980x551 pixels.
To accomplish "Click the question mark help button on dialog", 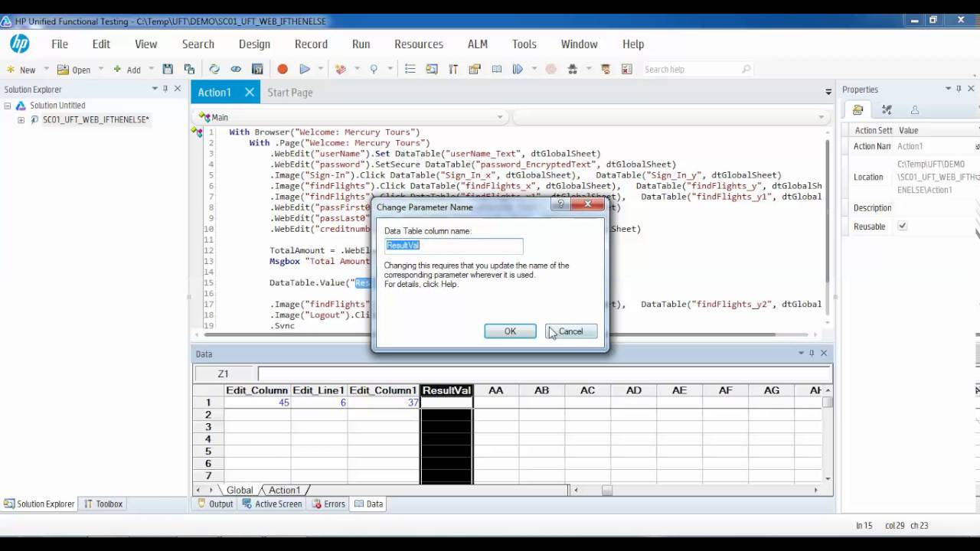I will pyautogui.click(x=561, y=204).
